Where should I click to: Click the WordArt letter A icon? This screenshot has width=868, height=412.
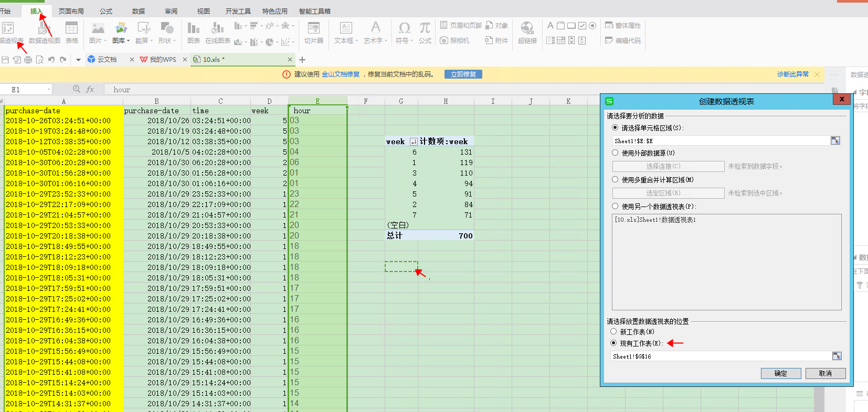click(x=375, y=28)
